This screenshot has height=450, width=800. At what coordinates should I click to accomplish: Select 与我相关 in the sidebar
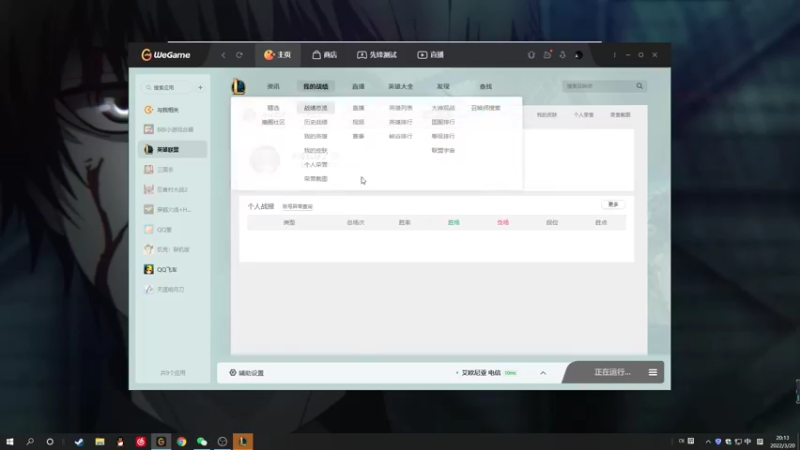tap(173, 110)
